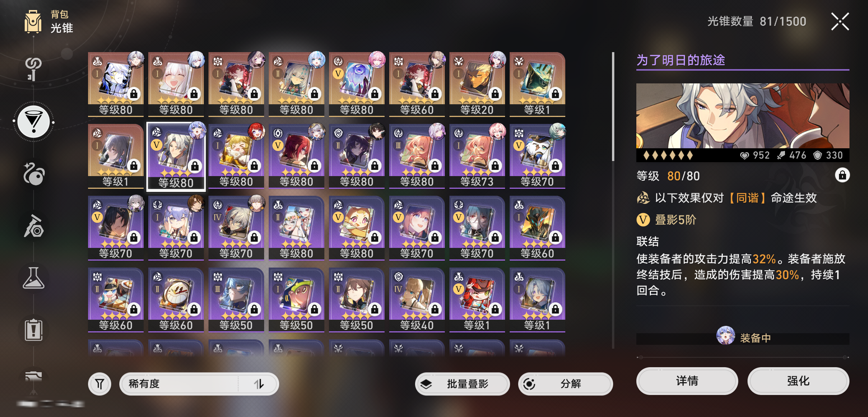Screen dimensions: 868x417
Task: Open the relics tab in sidebar
Action: coord(34,174)
